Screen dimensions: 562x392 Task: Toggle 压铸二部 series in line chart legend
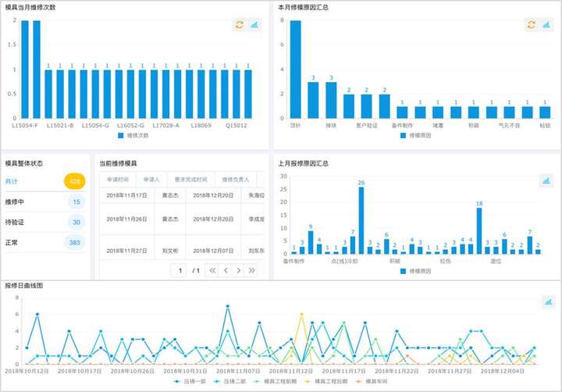229,381
